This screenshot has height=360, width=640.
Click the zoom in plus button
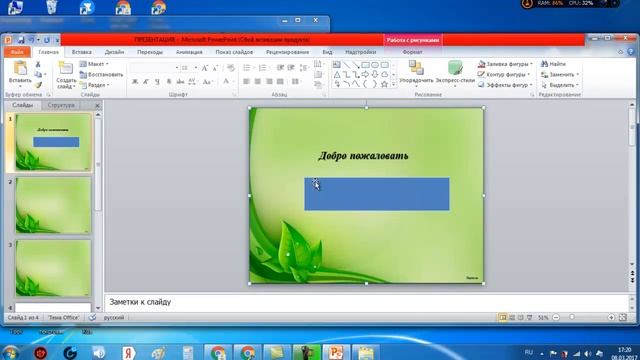click(x=611, y=317)
